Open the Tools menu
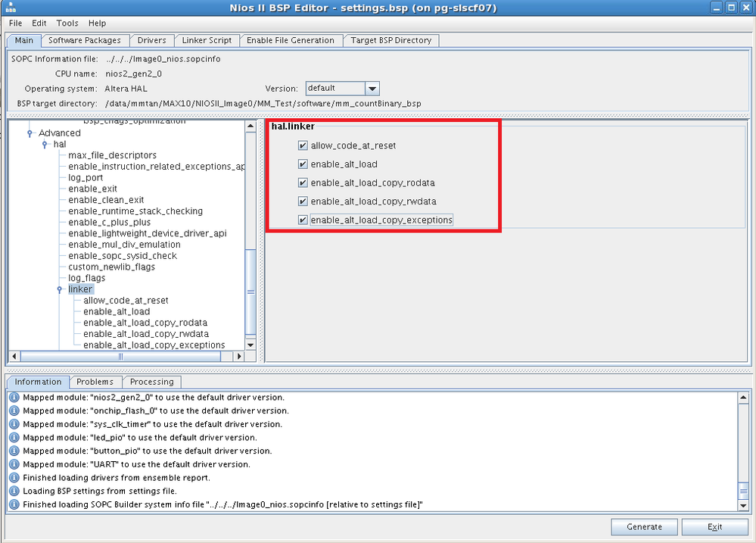Viewport: 756px width, 543px height. (67, 23)
